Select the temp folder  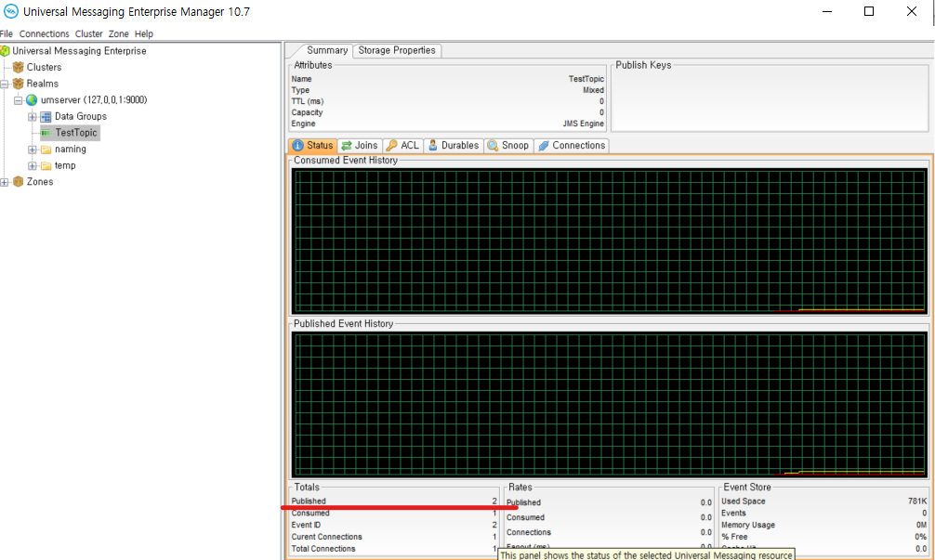[64, 165]
